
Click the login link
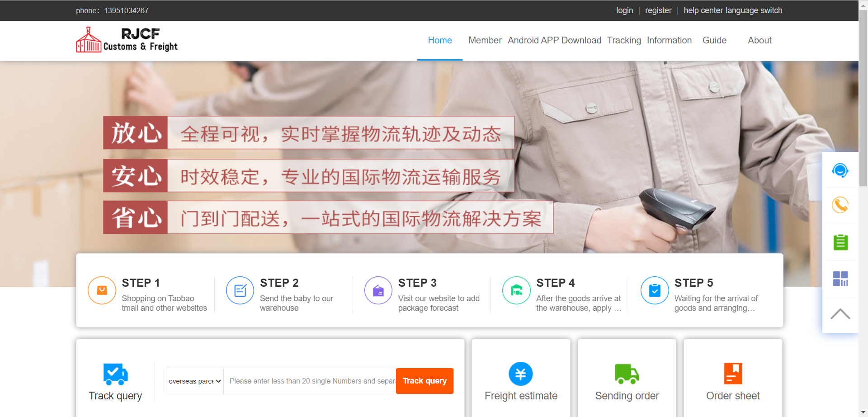pyautogui.click(x=624, y=10)
